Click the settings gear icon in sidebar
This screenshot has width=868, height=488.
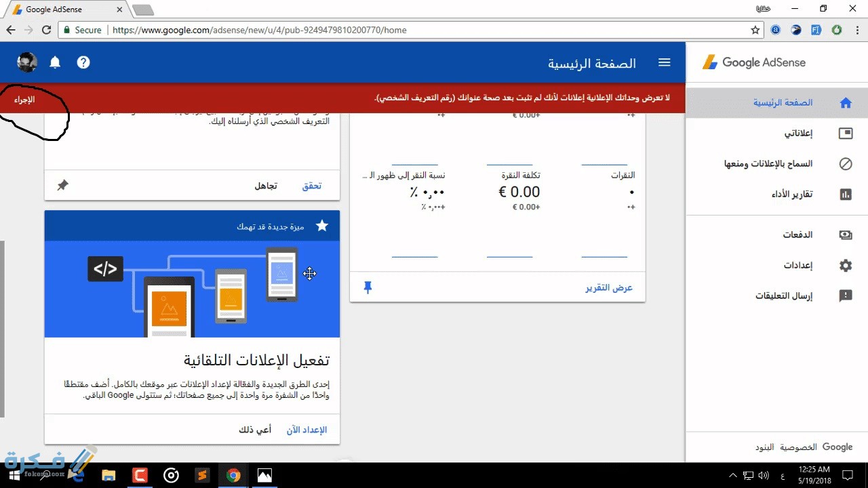click(x=846, y=266)
